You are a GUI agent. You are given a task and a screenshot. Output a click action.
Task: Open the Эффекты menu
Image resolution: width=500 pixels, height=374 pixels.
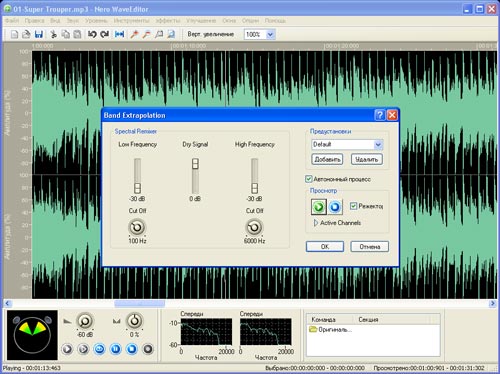(168, 21)
